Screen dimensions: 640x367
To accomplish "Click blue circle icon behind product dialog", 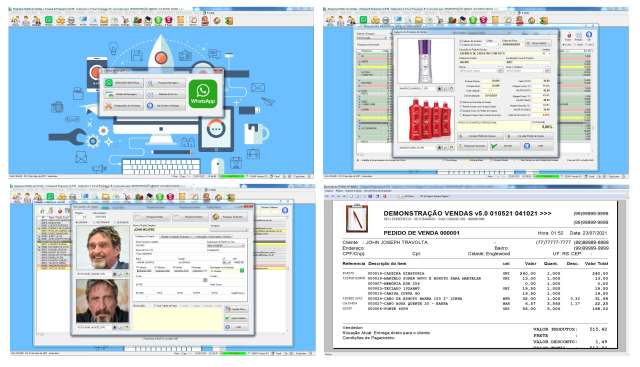I will click(x=589, y=36).
